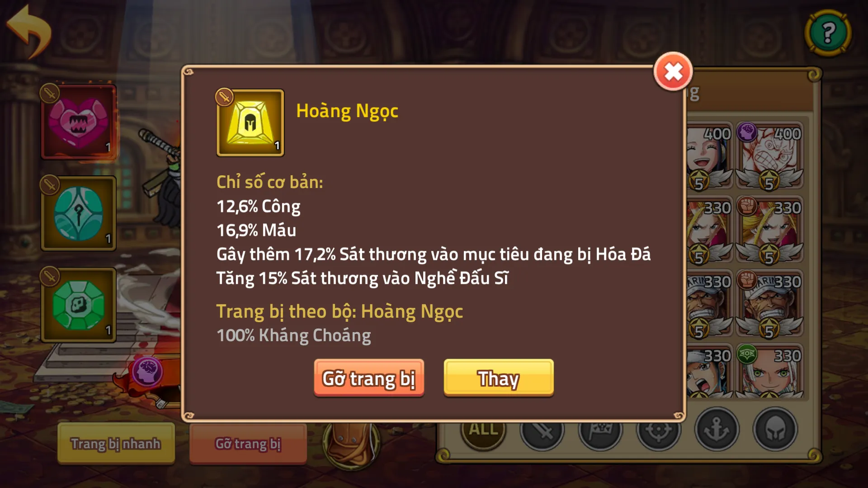Click the yellow Thay button

[x=499, y=378]
